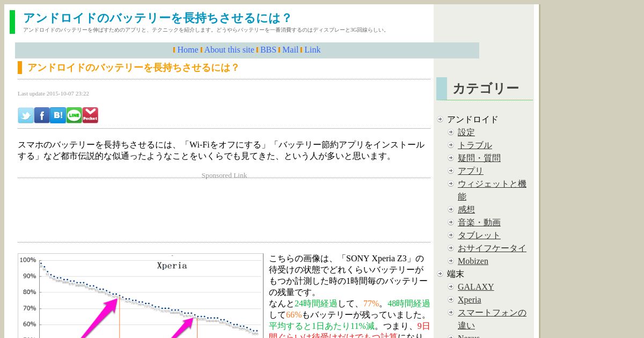Open the 感想 category link
This screenshot has height=338, width=644.
[466, 210]
